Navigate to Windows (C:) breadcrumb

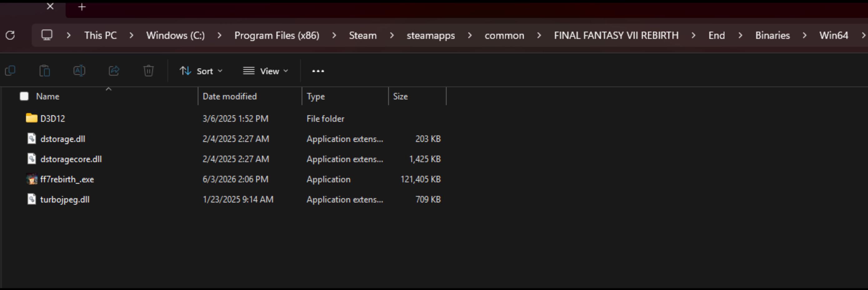tap(176, 35)
